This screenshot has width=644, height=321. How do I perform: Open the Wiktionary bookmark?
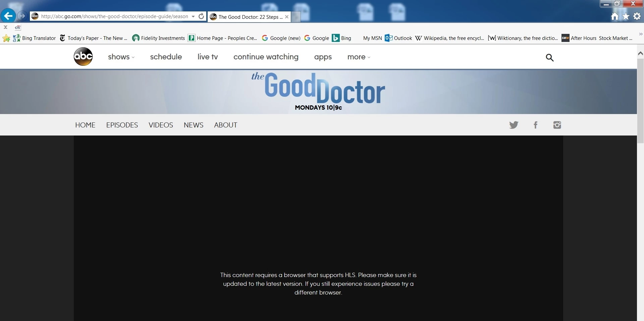click(x=523, y=38)
